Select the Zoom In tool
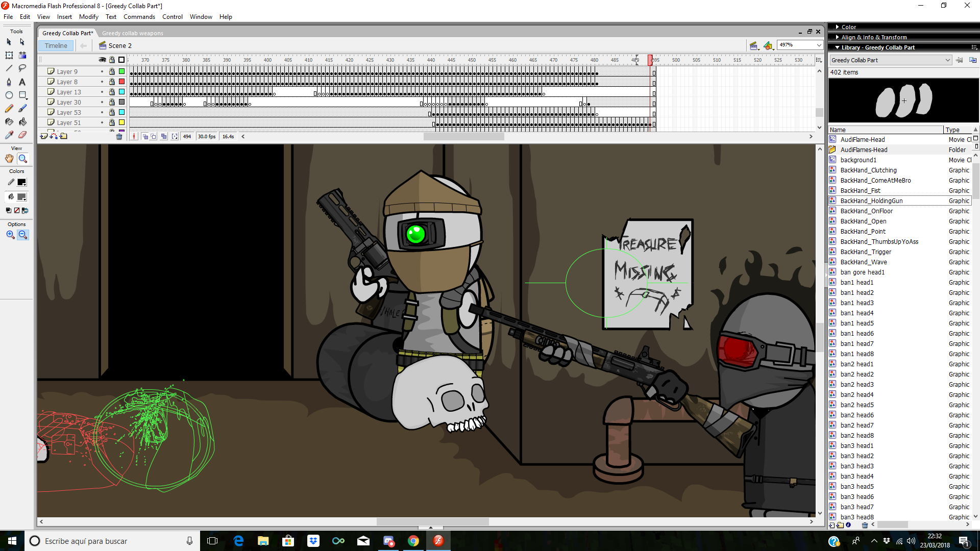Image resolution: width=980 pixels, height=551 pixels. [11, 234]
